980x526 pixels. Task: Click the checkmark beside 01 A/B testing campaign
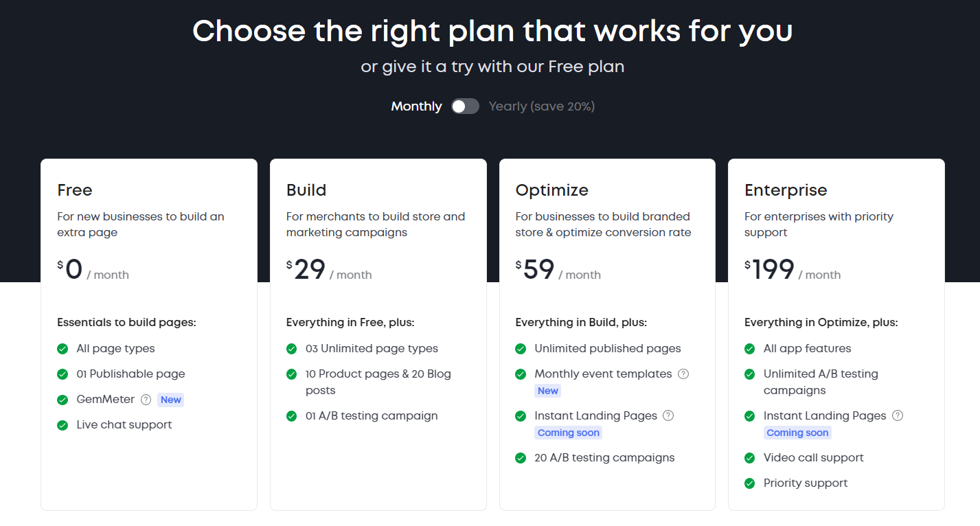coord(292,416)
